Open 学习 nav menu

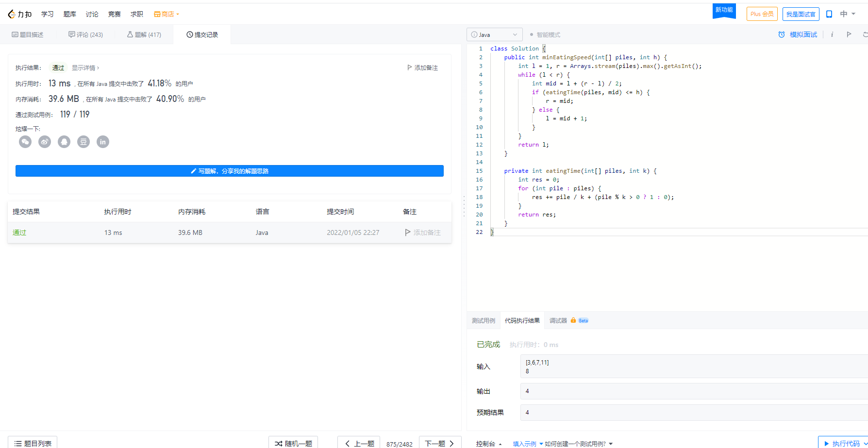pos(48,14)
